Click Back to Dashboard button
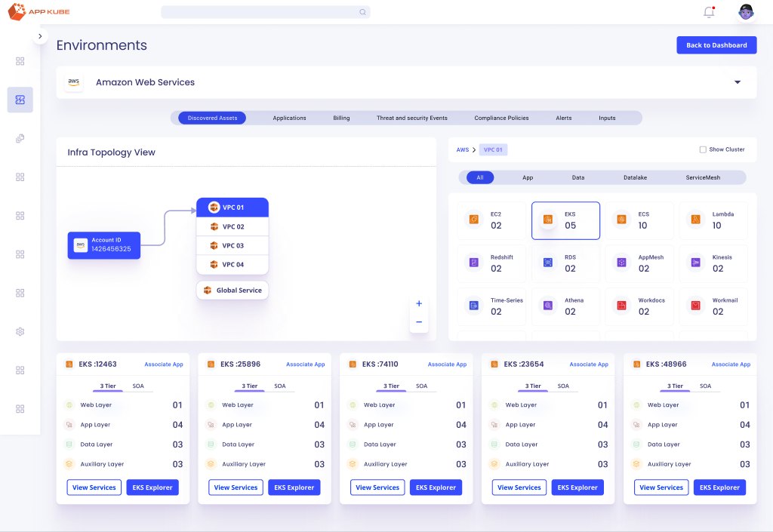Screen dimensions: 773x532 [x=717, y=45]
